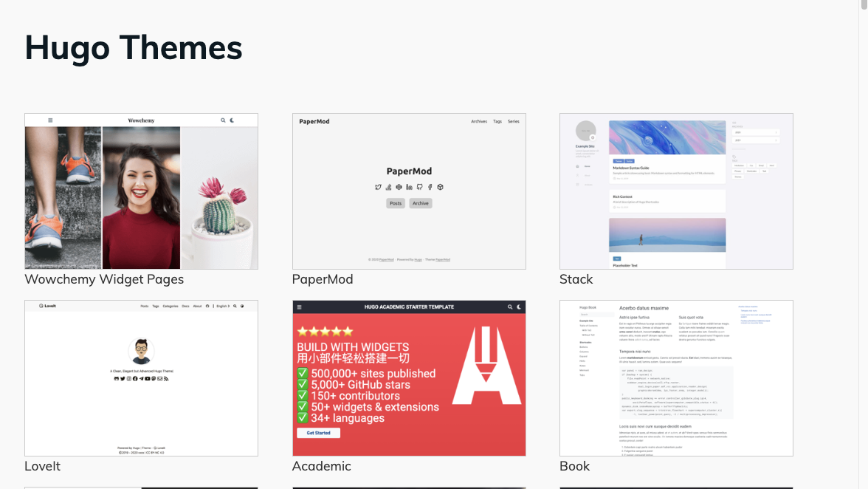Viewport: 868px width, 489px height.
Task: Click the avatar in the LoveIt preview
Action: point(141,350)
